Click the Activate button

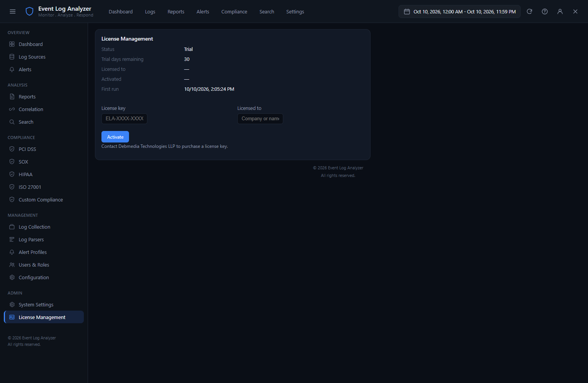click(115, 137)
